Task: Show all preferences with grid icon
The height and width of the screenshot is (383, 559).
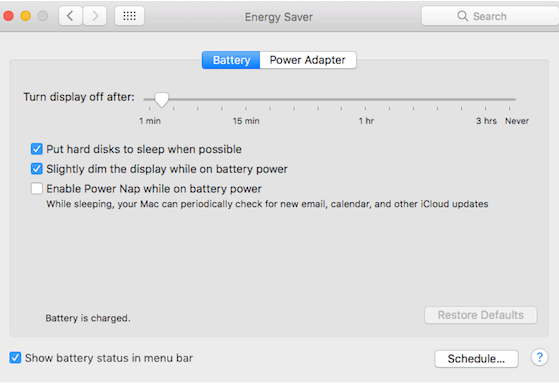Action: click(x=129, y=16)
